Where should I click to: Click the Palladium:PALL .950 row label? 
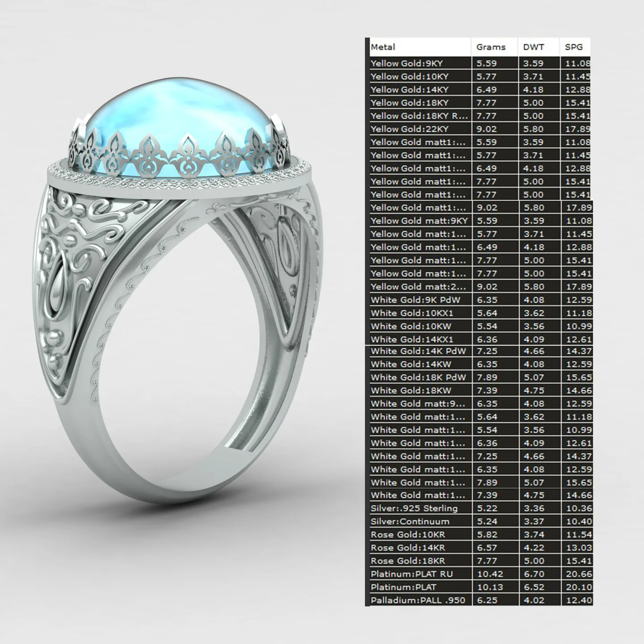tap(418, 600)
